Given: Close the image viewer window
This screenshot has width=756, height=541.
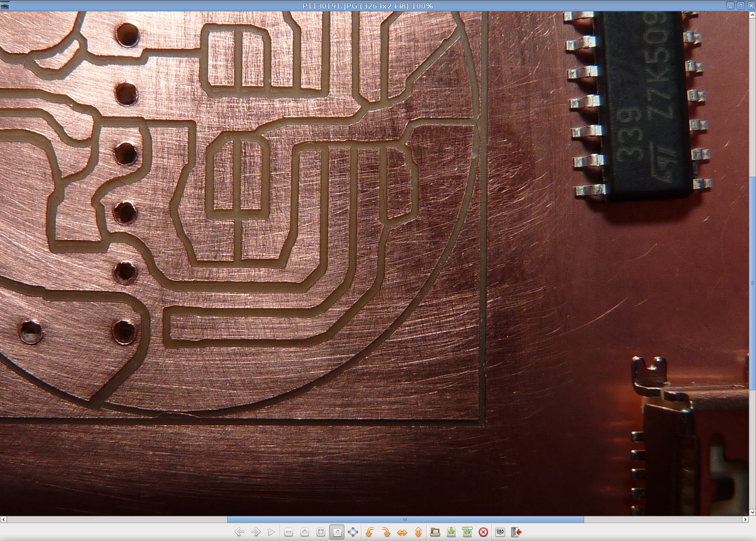Looking at the screenshot, I should 751,6.
